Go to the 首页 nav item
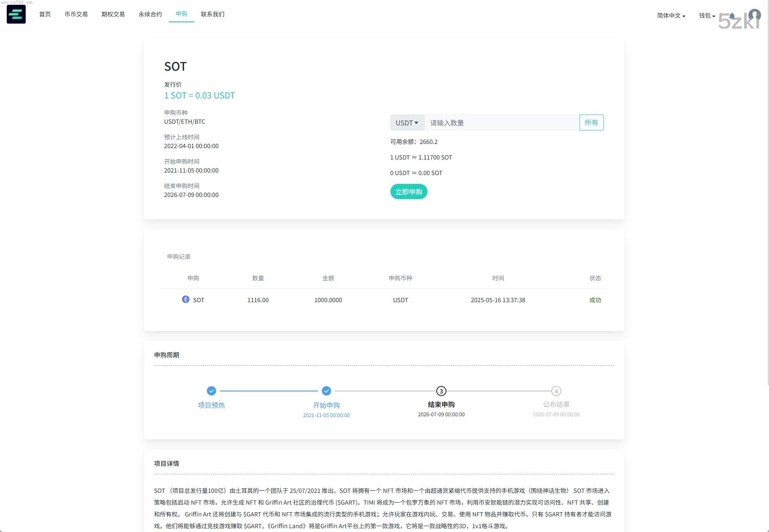 pos(45,14)
